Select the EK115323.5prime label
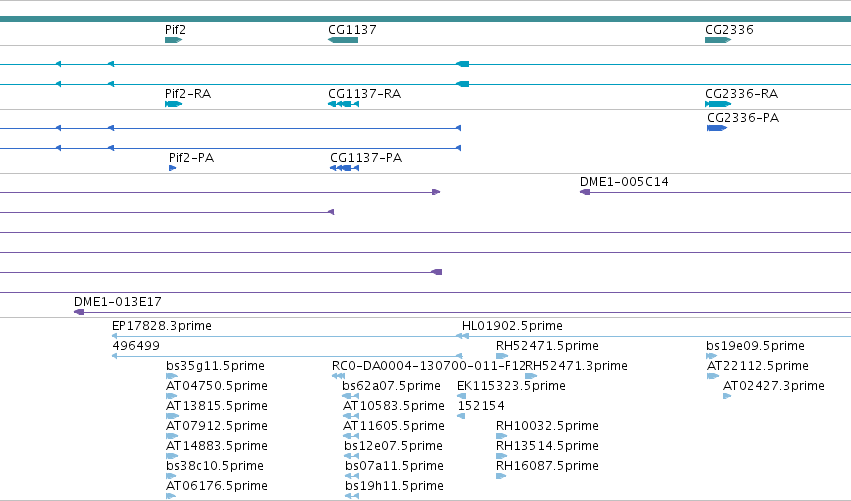Viewport: 851px width, 501px height. [x=511, y=386]
